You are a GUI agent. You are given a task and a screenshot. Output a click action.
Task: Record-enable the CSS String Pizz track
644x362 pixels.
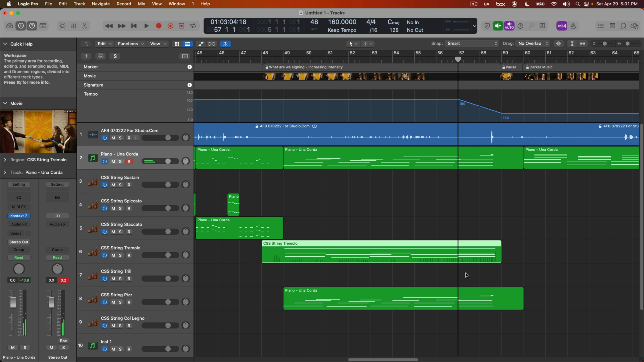coord(129,302)
